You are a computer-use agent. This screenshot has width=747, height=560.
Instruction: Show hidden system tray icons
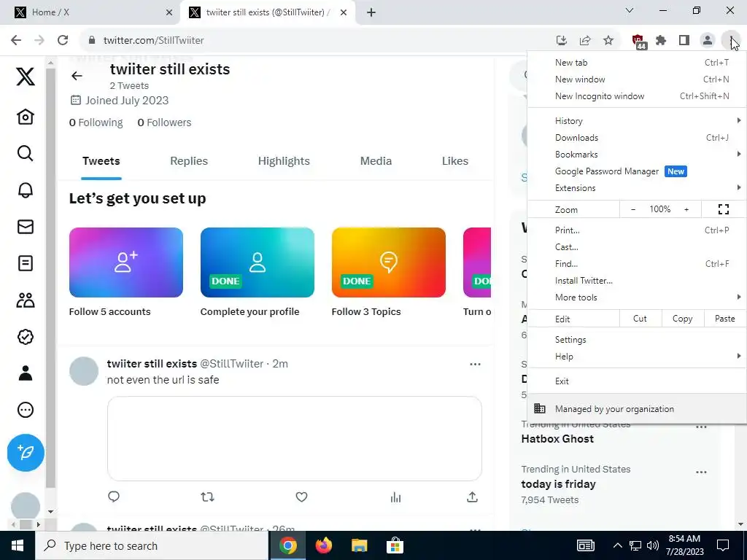pyautogui.click(x=617, y=545)
